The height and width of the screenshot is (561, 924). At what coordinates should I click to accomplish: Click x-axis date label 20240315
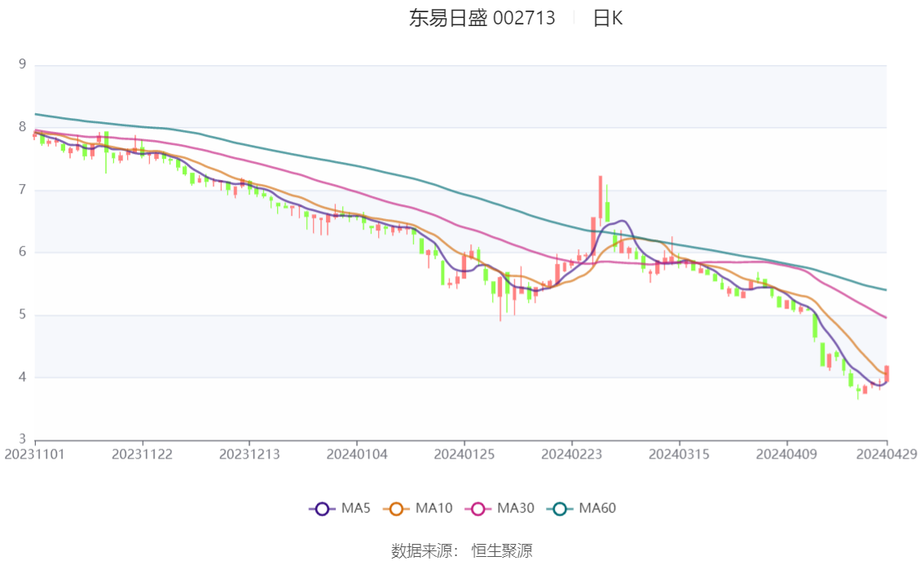679,454
